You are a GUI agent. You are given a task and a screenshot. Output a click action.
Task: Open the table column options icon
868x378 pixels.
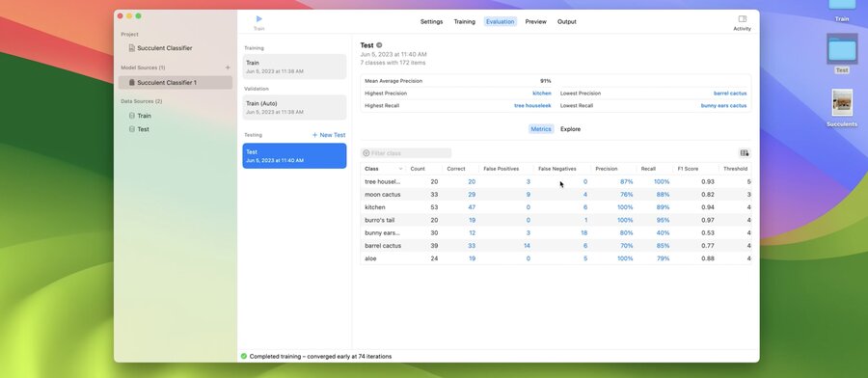pyautogui.click(x=744, y=153)
